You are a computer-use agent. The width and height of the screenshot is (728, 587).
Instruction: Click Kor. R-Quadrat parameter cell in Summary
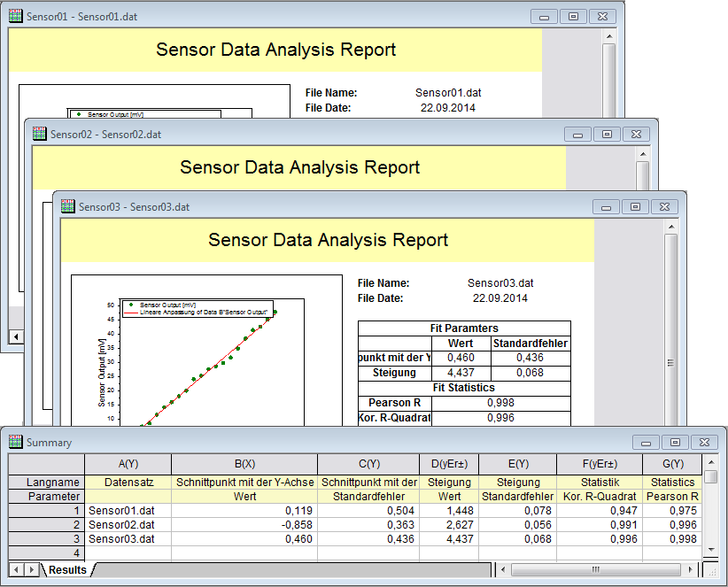pos(600,496)
